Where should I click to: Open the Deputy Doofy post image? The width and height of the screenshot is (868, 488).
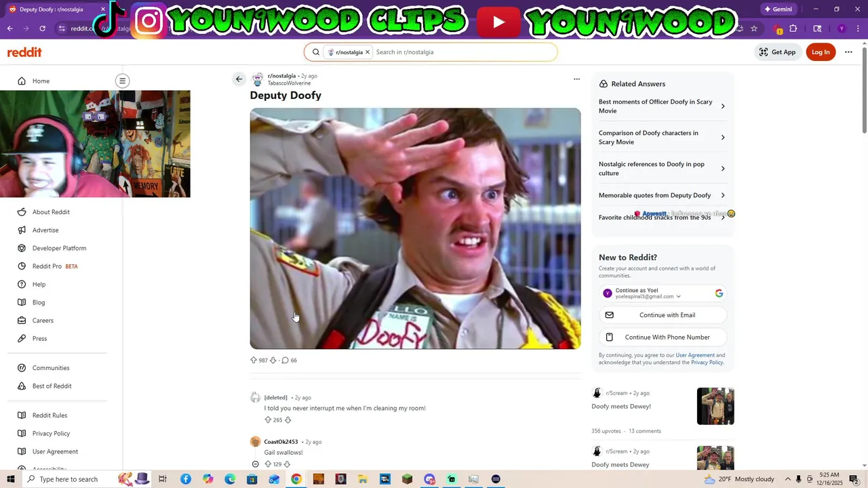(415, 228)
